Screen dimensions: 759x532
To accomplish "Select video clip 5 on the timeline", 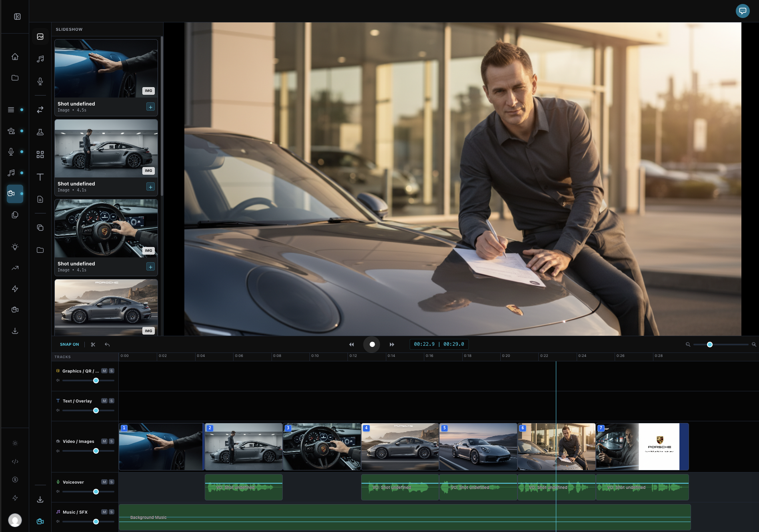I will click(x=478, y=446).
